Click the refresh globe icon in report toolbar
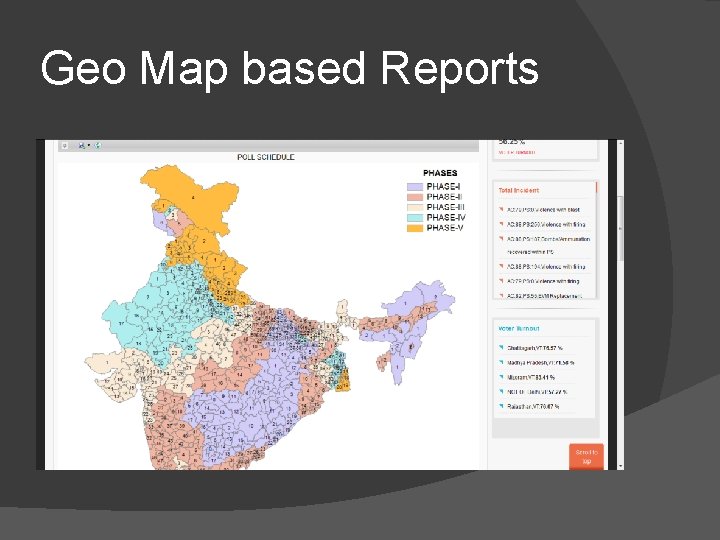Image resolution: width=720 pixels, height=540 pixels. click(x=98, y=146)
